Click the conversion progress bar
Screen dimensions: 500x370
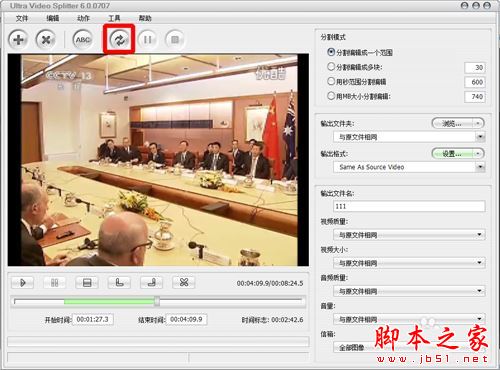click(x=158, y=341)
